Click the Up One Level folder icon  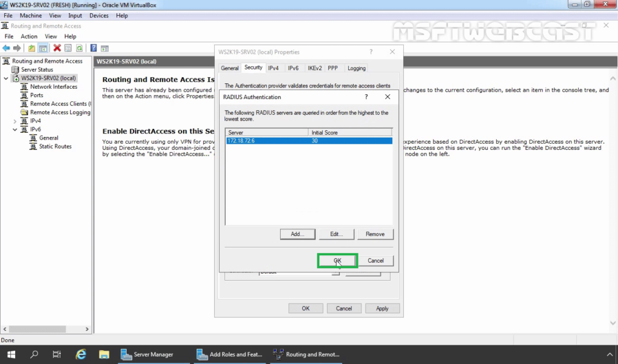pos(31,48)
